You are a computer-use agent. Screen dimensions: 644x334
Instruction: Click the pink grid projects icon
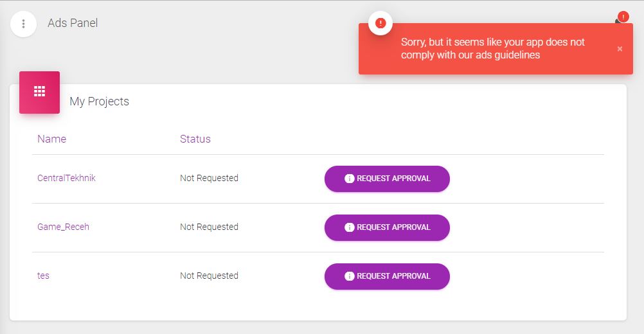coord(39,92)
